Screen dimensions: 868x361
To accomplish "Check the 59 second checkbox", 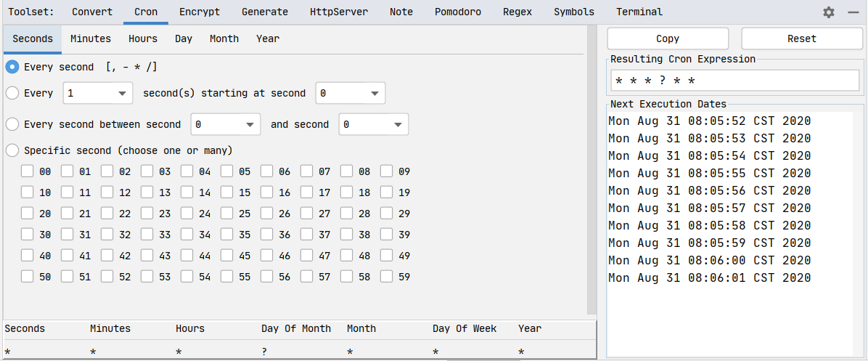I will 386,277.
